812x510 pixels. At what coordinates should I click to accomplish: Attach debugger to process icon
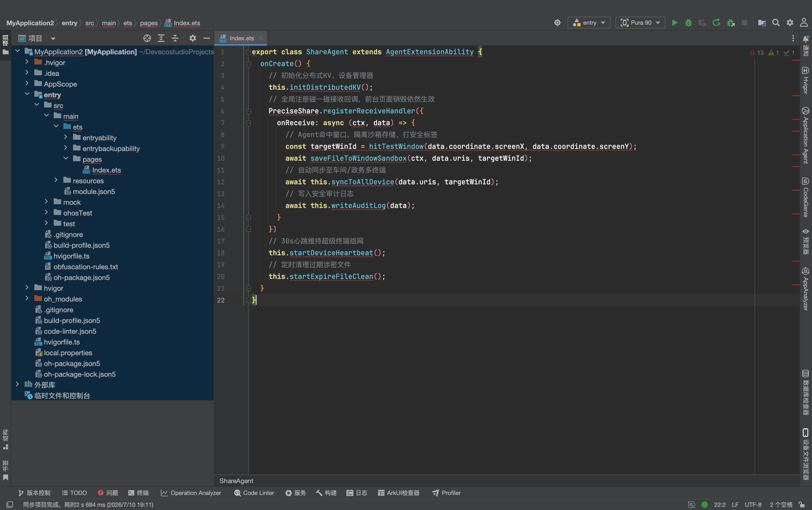pos(730,23)
